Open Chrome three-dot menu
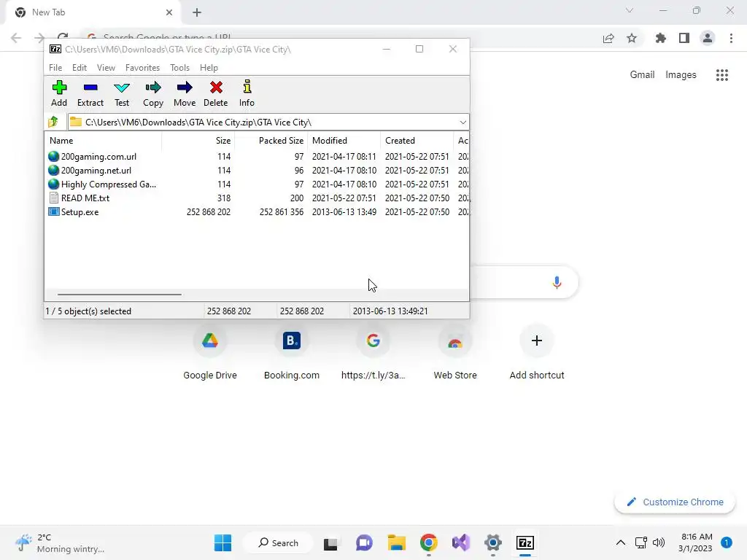This screenshot has width=747, height=560. click(x=731, y=39)
